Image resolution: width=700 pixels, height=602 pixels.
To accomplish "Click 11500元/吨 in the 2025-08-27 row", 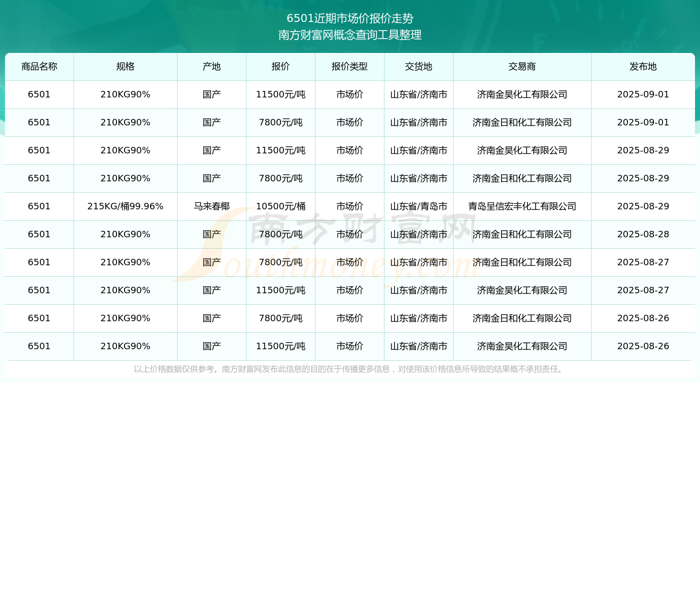I will pyautogui.click(x=281, y=290).
